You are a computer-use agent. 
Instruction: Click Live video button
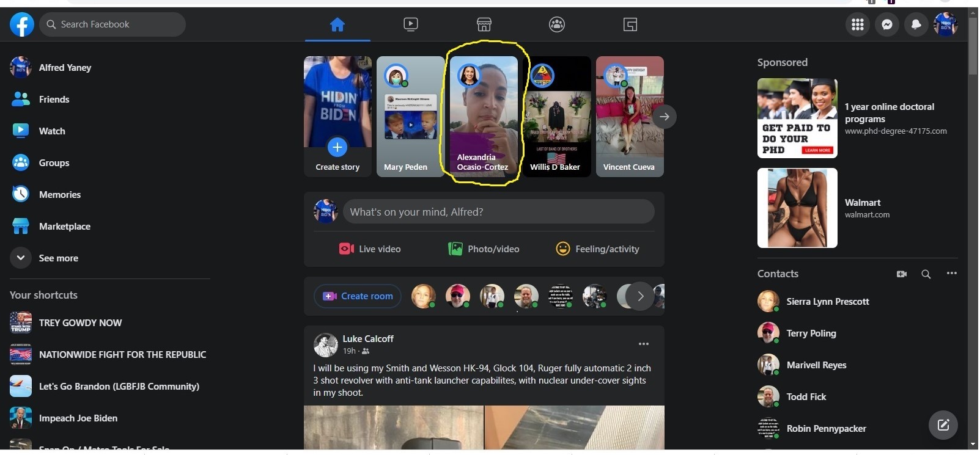[370, 249]
